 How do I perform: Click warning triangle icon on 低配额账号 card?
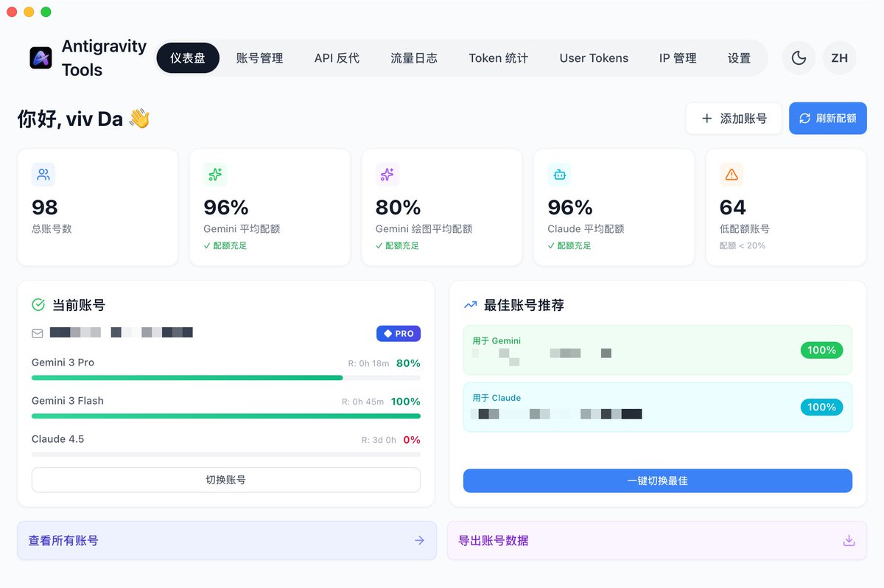[x=732, y=175]
